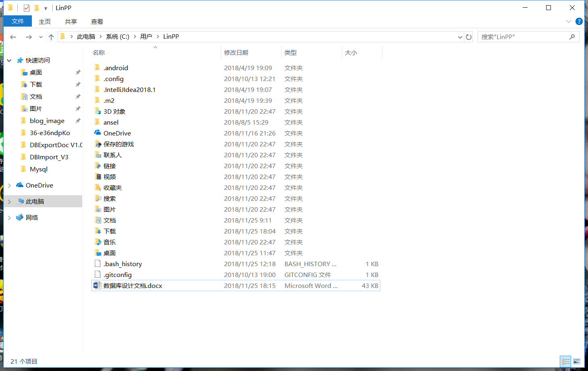Select Mysql folder in sidebar
Image resolution: width=588 pixels, height=371 pixels.
click(x=39, y=169)
